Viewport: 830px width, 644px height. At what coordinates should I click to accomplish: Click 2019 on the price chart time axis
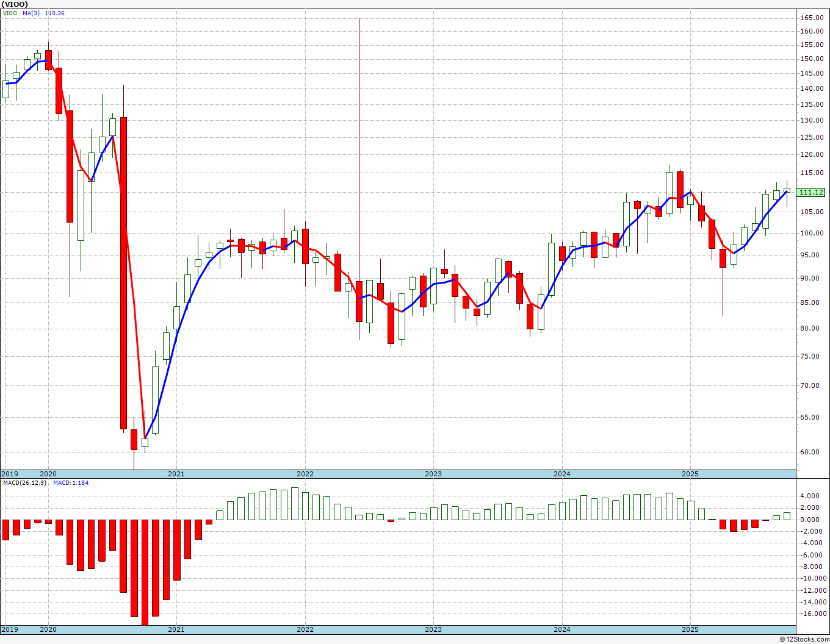(10, 474)
